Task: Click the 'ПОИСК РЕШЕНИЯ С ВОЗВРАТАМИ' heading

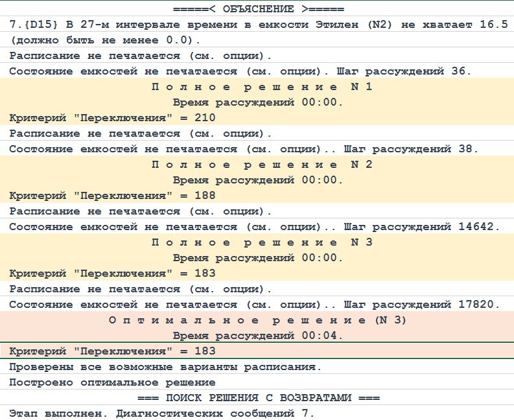Action: coord(258,398)
